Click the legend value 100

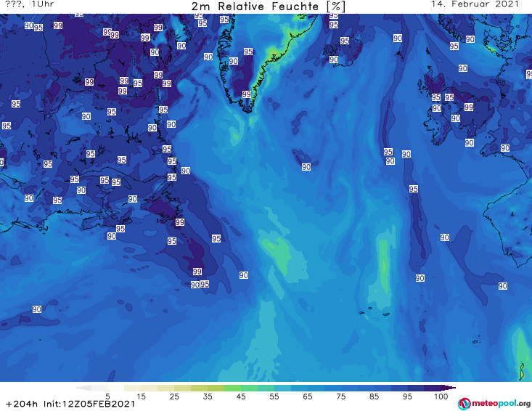coord(441,396)
